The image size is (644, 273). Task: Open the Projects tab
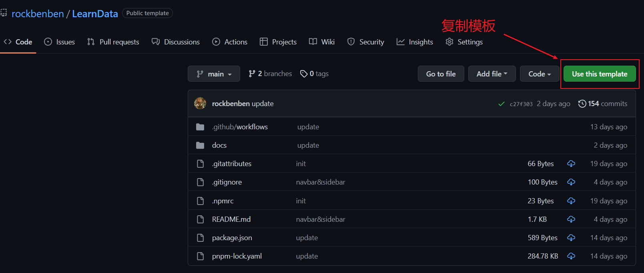point(278,42)
